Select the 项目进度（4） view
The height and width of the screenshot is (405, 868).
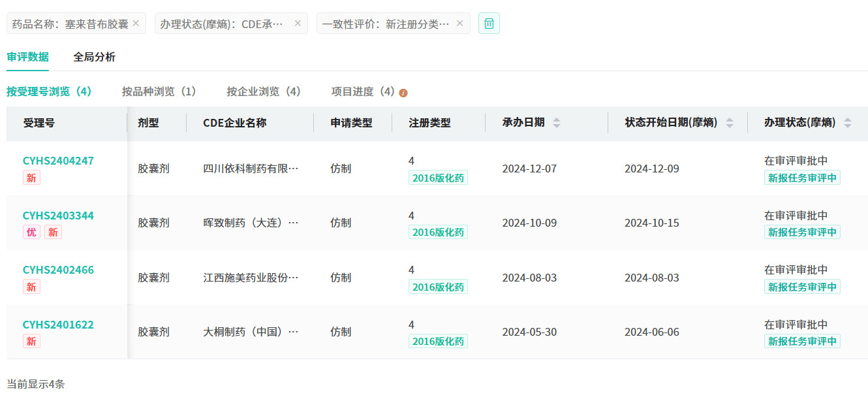point(363,91)
